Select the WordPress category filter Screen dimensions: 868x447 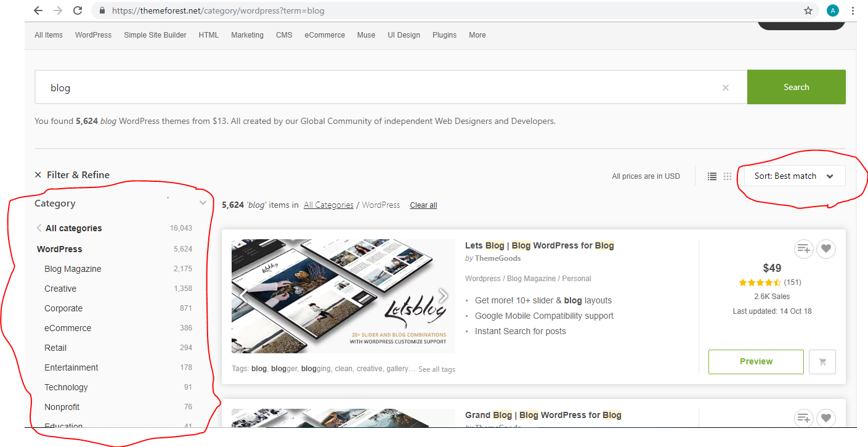60,249
